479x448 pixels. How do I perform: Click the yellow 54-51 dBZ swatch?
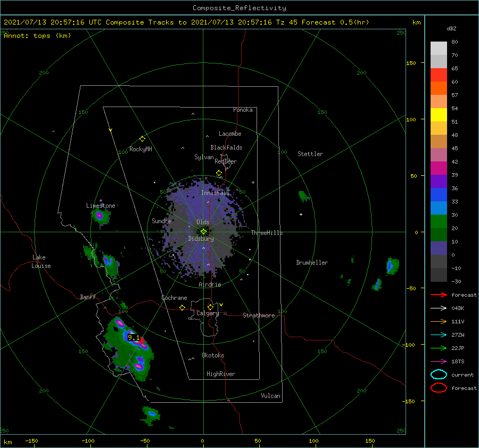click(x=439, y=115)
